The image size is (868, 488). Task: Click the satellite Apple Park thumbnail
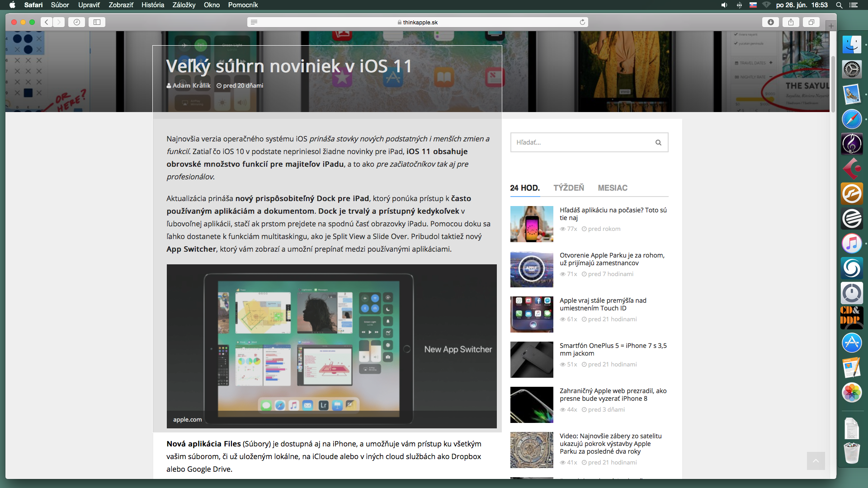click(x=532, y=450)
